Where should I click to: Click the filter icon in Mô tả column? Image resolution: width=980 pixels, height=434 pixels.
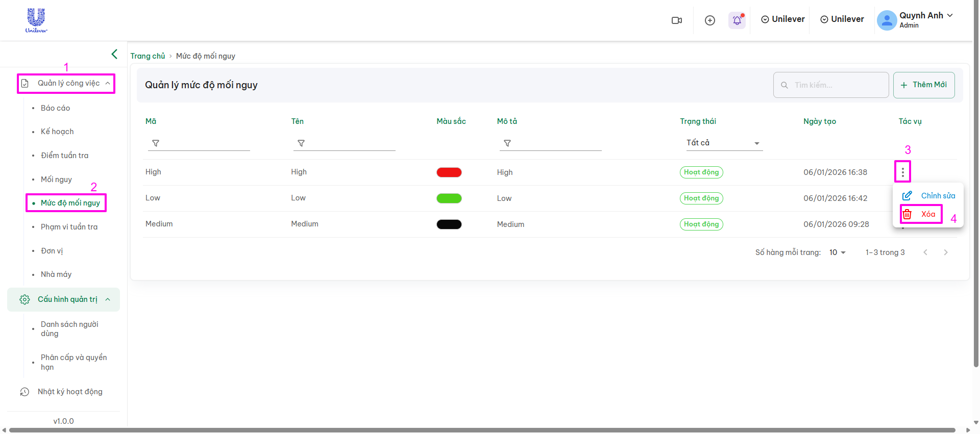(x=507, y=143)
